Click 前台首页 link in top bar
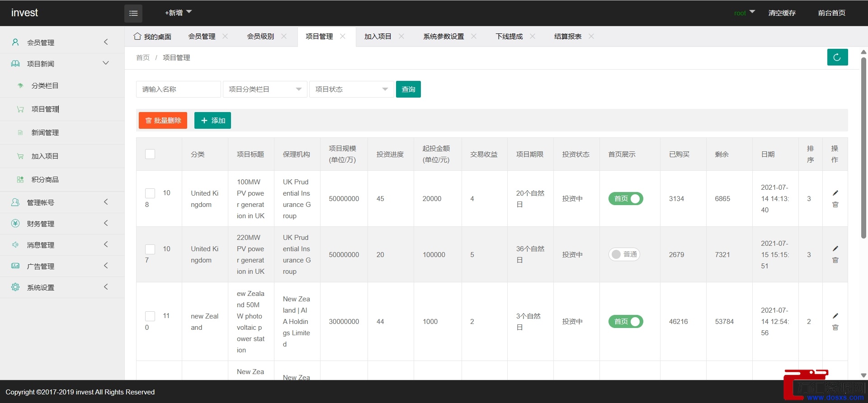The image size is (868, 403). (832, 13)
